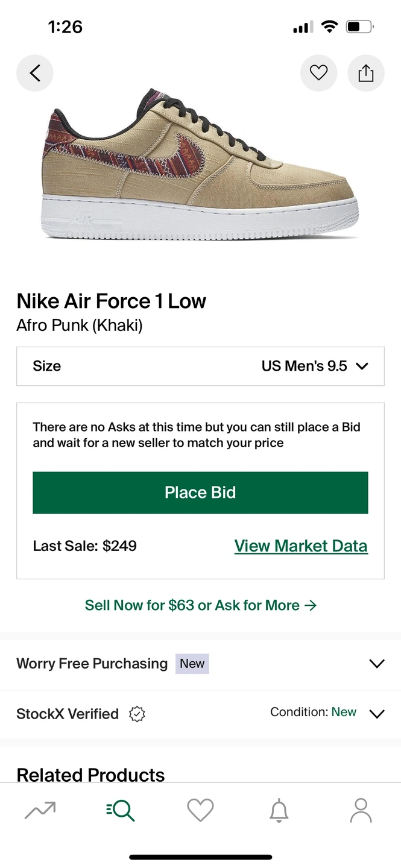Expand the Worry Free Purchasing section
401x868 pixels.
376,664
